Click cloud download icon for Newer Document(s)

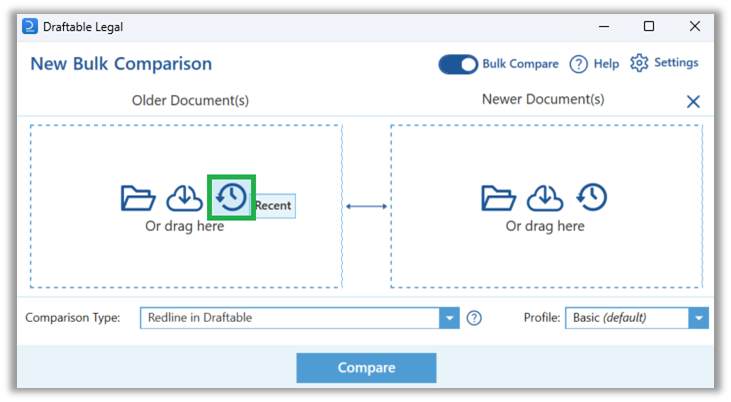pyautogui.click(x=545, y=198)
